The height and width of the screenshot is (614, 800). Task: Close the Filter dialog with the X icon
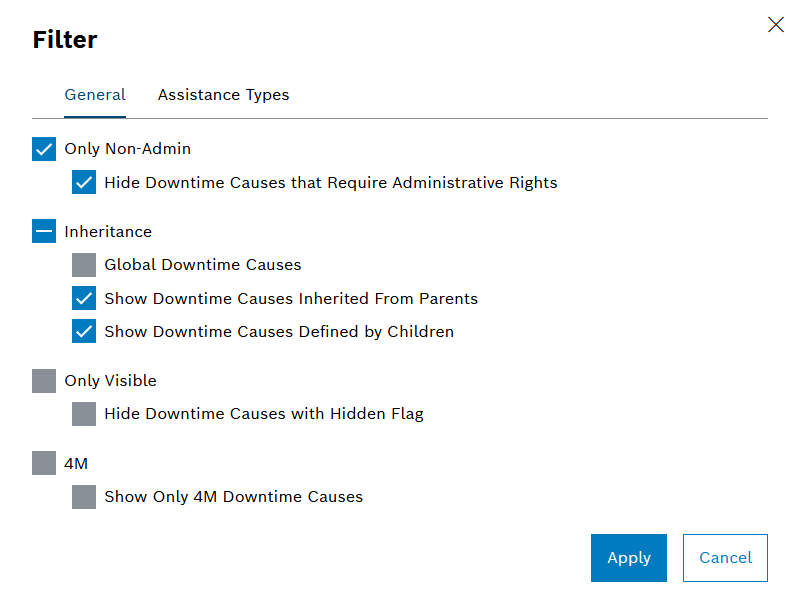tap(775, 25)
